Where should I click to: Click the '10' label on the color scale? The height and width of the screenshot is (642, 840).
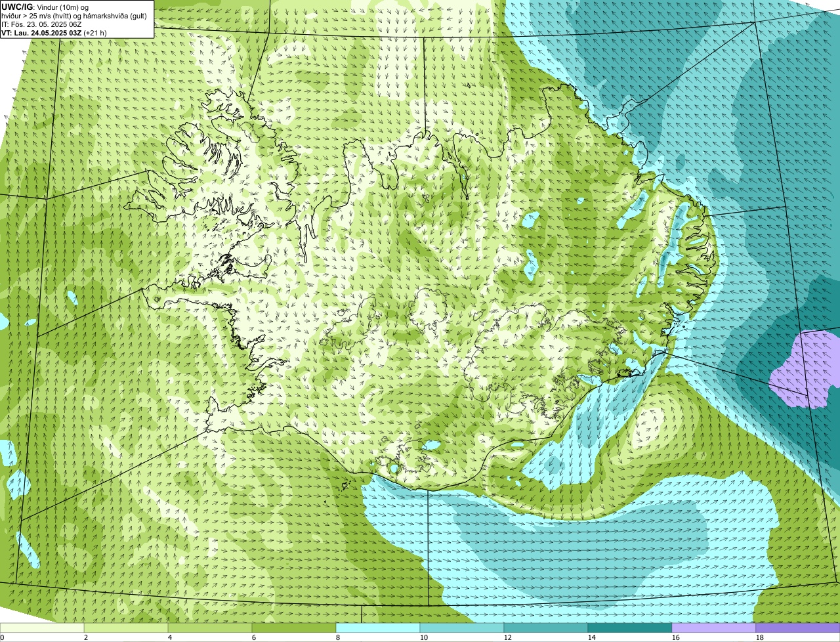click(x=423, y=637)
